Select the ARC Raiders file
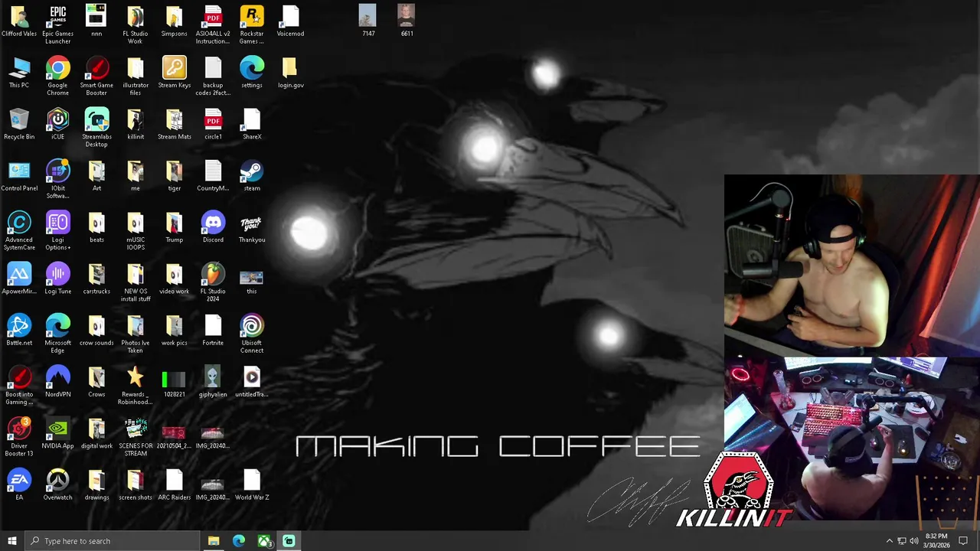 point(174,484)
